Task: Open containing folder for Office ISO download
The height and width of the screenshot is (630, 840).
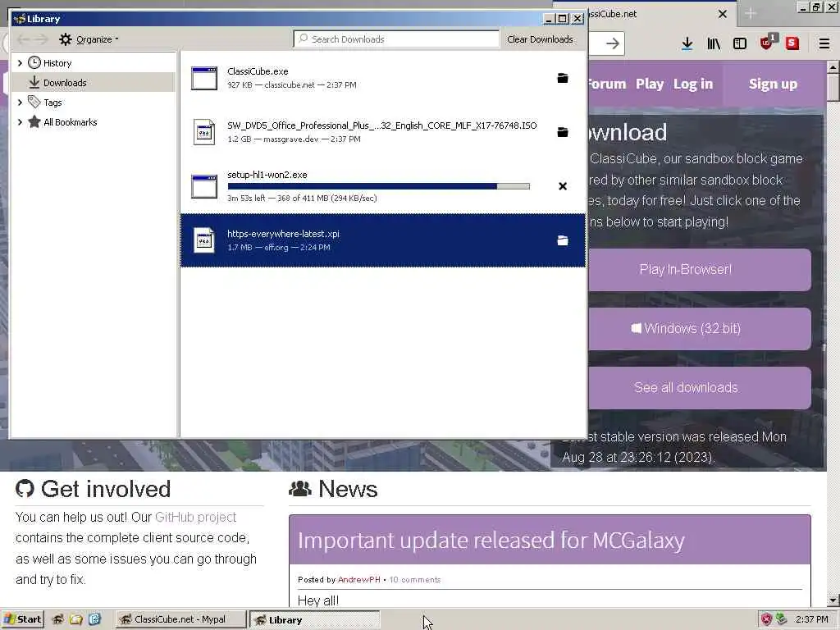Action: point(563,132)
